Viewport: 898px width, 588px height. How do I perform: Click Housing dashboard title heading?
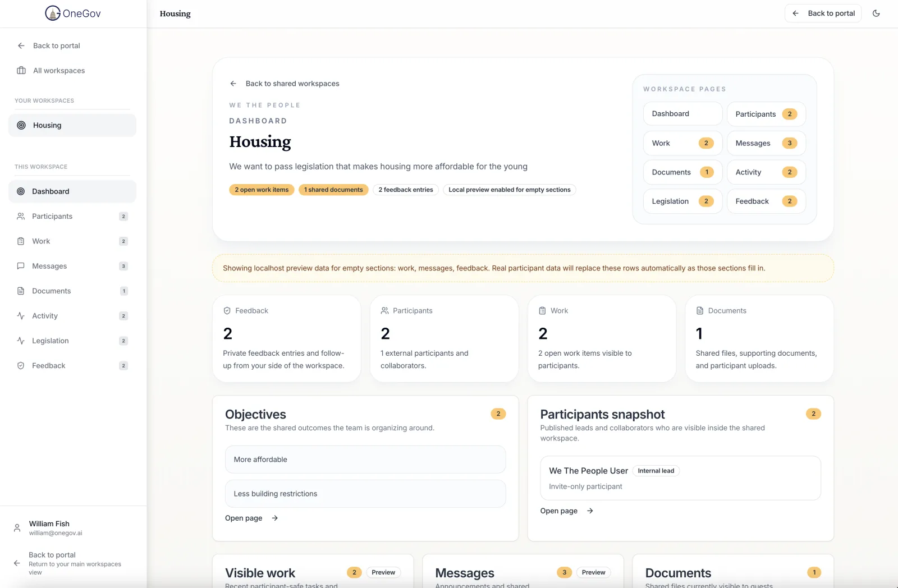coord(260,142)
